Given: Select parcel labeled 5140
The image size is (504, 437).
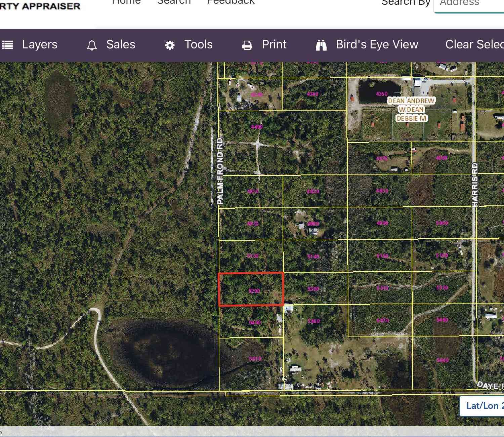Looking at the screenshot, I should tap(313, 256).
